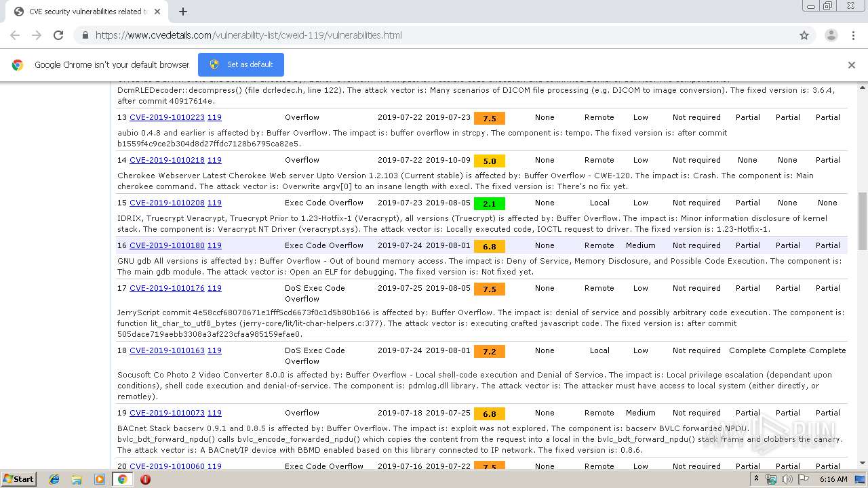Click 'Local' access for CVE-2019-1010208
868x488 pixels.
pos(599,203)
